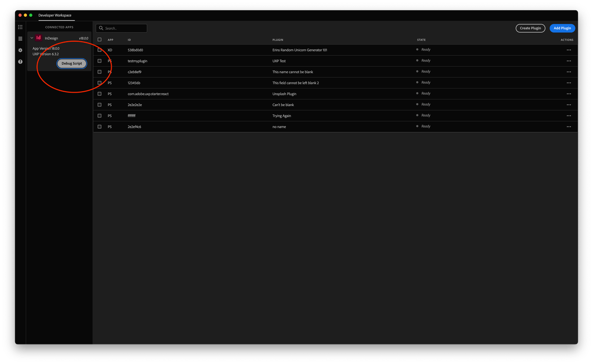Click the CONNECTED APPS heading
593x364 pixels.
59,27
